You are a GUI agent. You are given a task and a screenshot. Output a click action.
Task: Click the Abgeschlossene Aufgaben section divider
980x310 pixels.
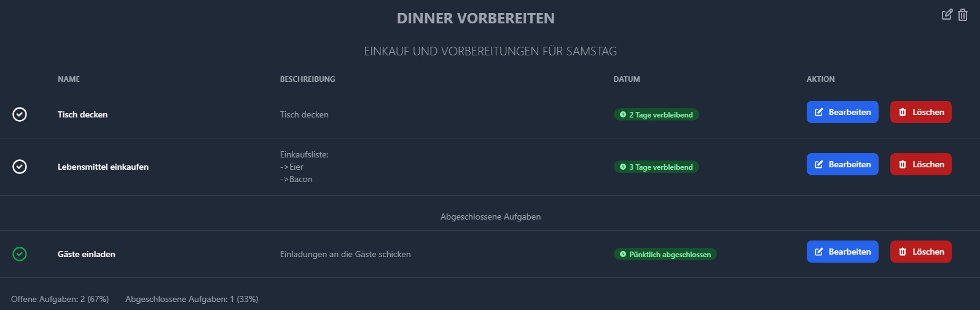490,217
